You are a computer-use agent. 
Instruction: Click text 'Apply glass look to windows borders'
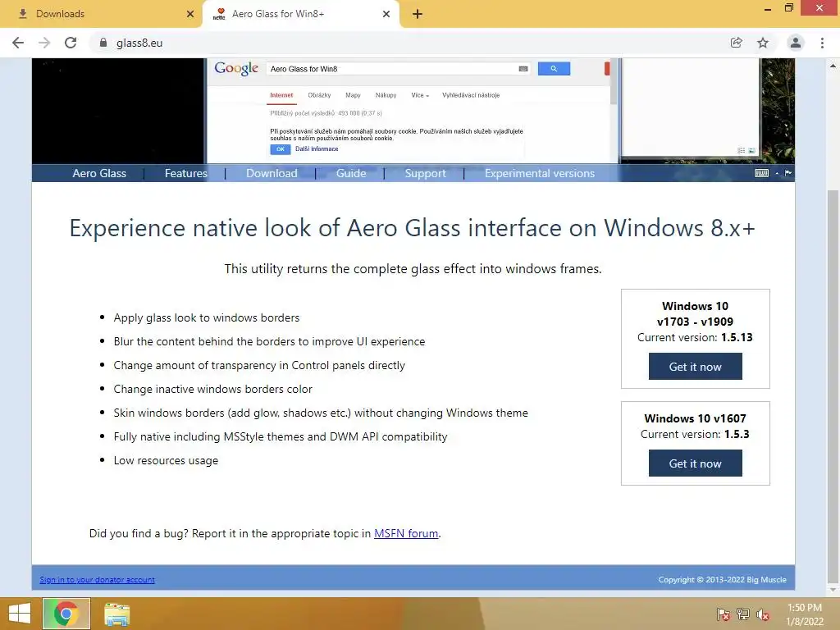click(x=207, y=317)
